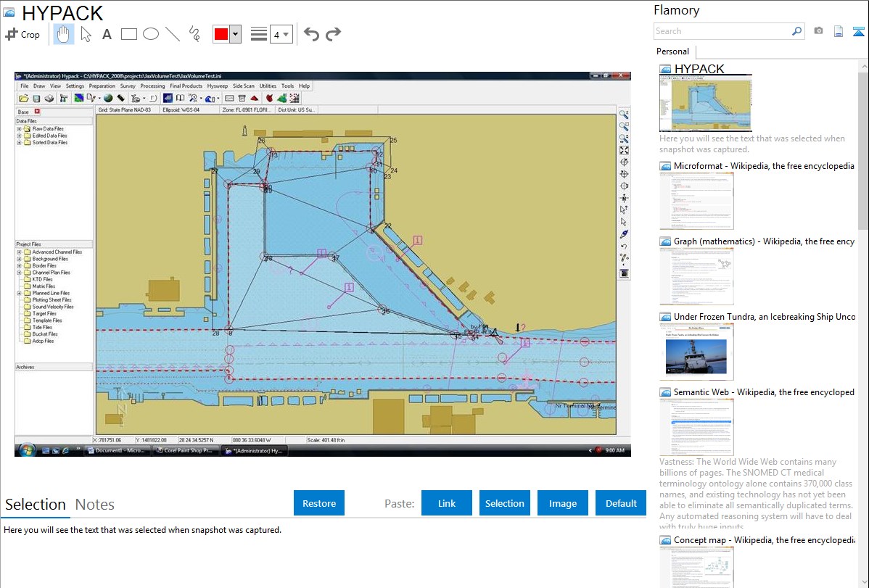Click top zoom magnifier in Hypack map toolbar

(x=624, y=115)
